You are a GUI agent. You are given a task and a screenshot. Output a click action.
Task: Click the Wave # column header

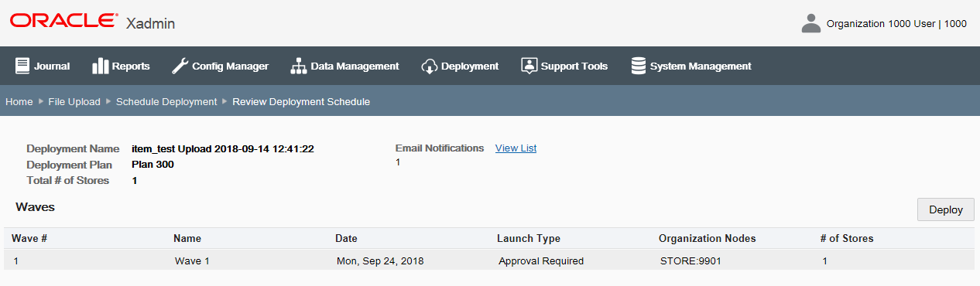pos(29,238)
